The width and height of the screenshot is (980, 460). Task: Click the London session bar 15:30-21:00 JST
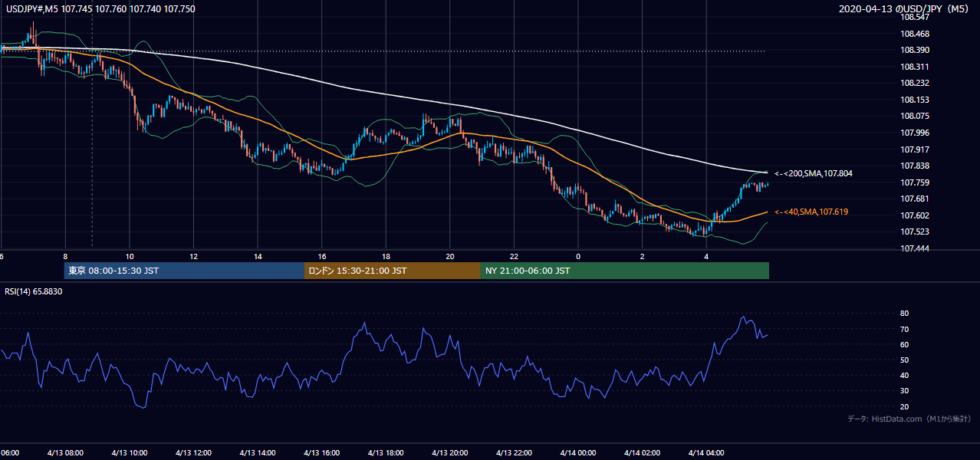[x=393, y=271]
